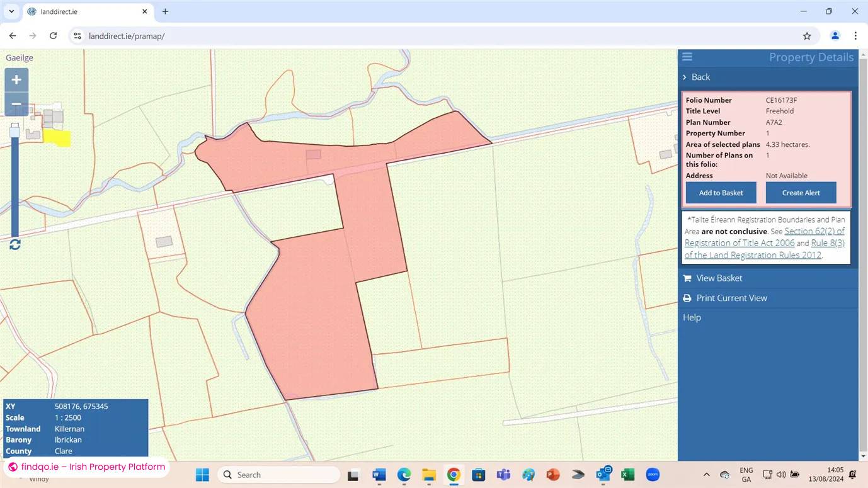Open the Chrome profile avatar icon
Screen dimensions: 868x488
(x=835, y=36)
